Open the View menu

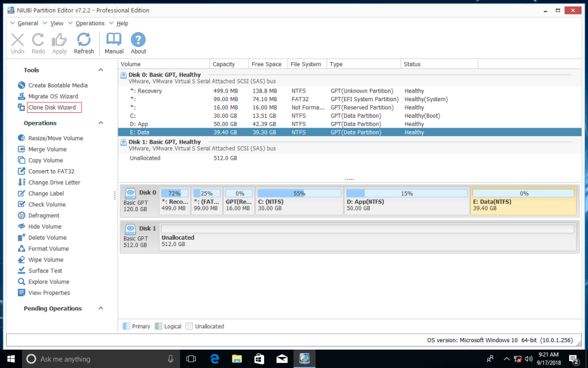pyautogui.click(x=57, y=24)
